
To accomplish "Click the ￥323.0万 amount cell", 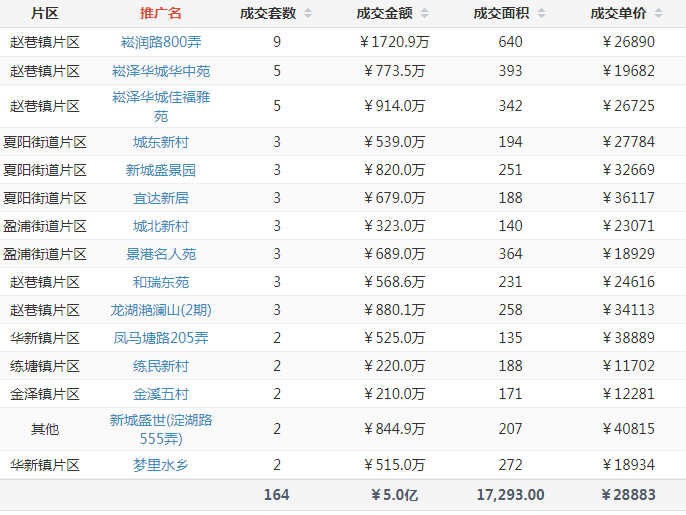I will [x=394, y=226].
